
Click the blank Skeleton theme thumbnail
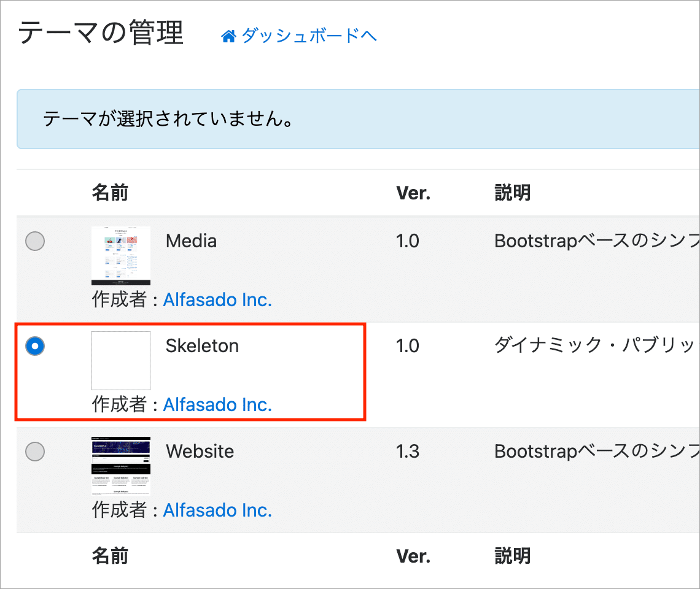pos(121,361)
